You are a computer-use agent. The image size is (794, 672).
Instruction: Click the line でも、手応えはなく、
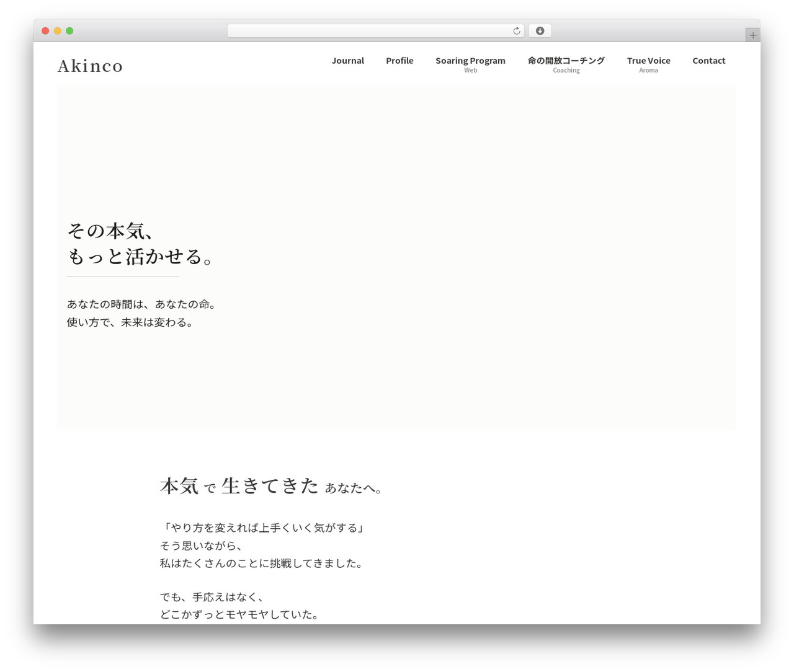pyautogui.click(x=213, y=597)
